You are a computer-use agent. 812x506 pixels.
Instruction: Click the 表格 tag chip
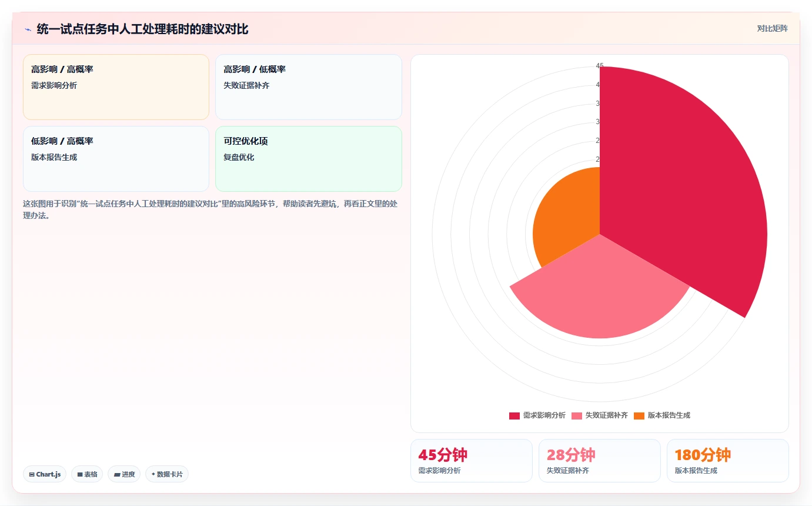point(87,474)
